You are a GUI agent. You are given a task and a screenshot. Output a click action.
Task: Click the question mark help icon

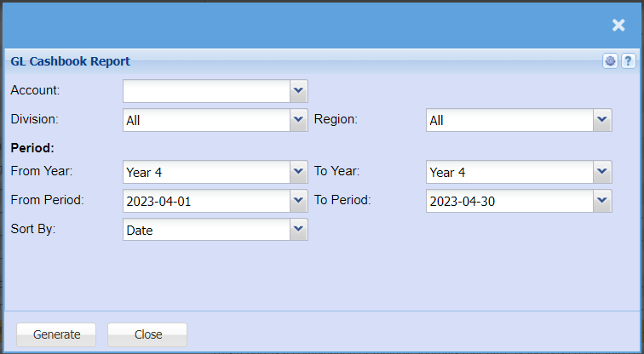[628, 61]
